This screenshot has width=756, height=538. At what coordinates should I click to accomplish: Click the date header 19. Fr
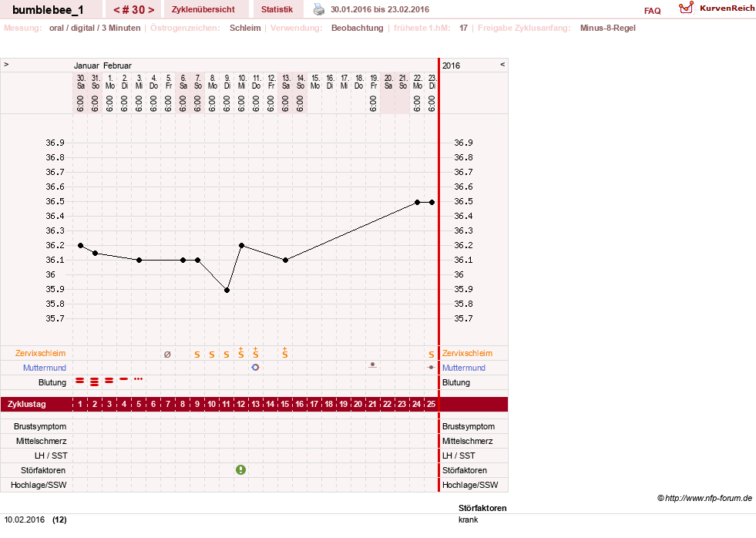click(374, 82)
